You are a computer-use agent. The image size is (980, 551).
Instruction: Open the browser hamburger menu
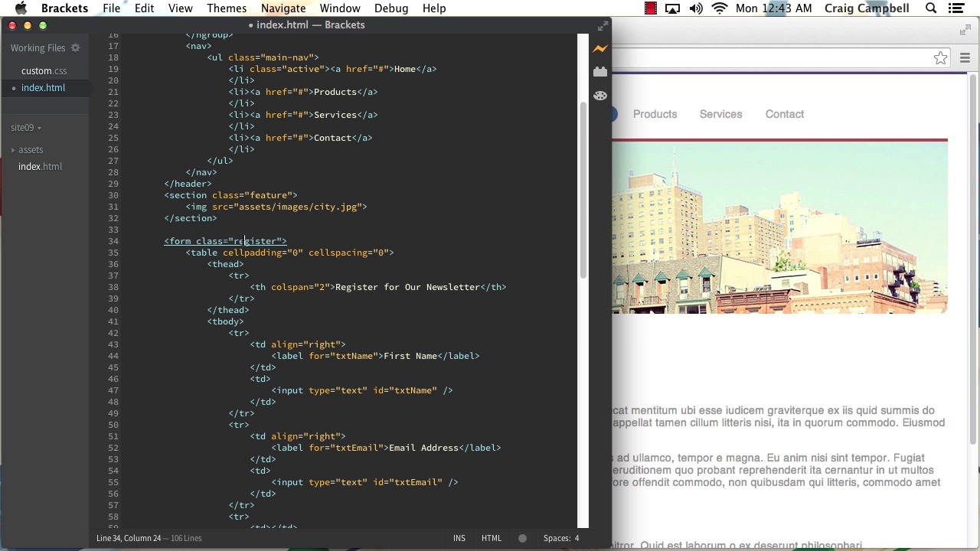[x=965, y=59]
